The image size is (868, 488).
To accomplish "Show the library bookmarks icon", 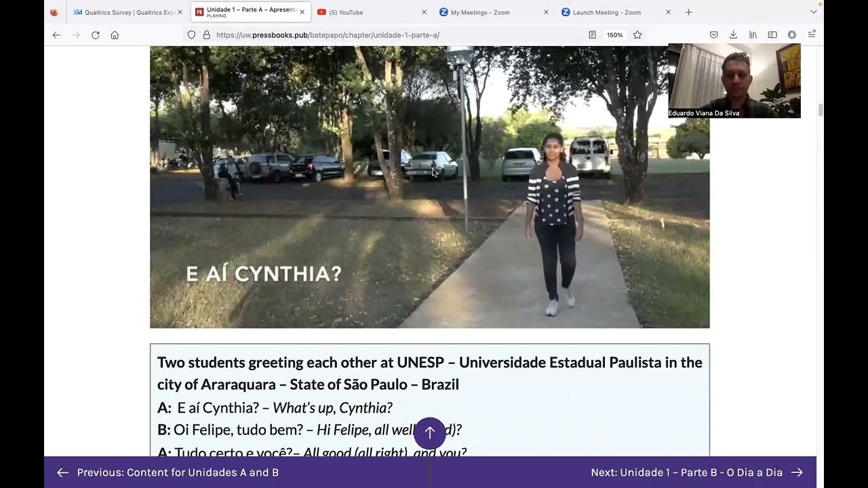I will pyautogui.click(x=753, y=35).
